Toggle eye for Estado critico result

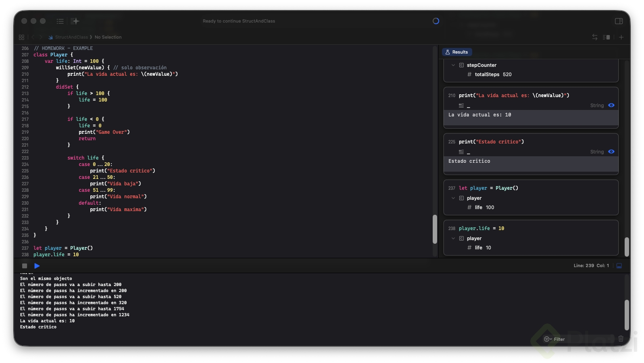[x=611, y=151]
